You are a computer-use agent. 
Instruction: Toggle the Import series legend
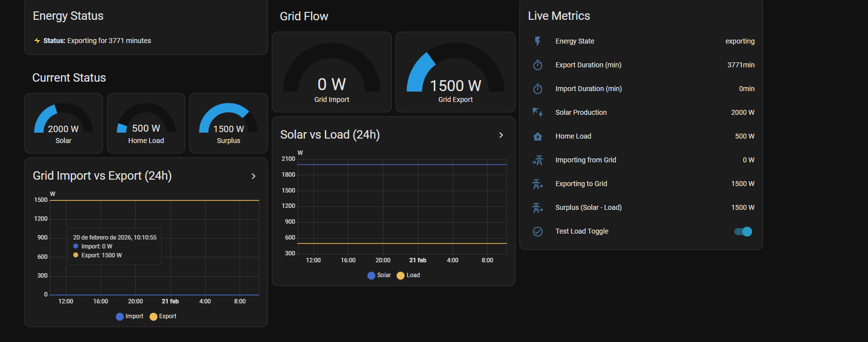(x=130, y=316)
